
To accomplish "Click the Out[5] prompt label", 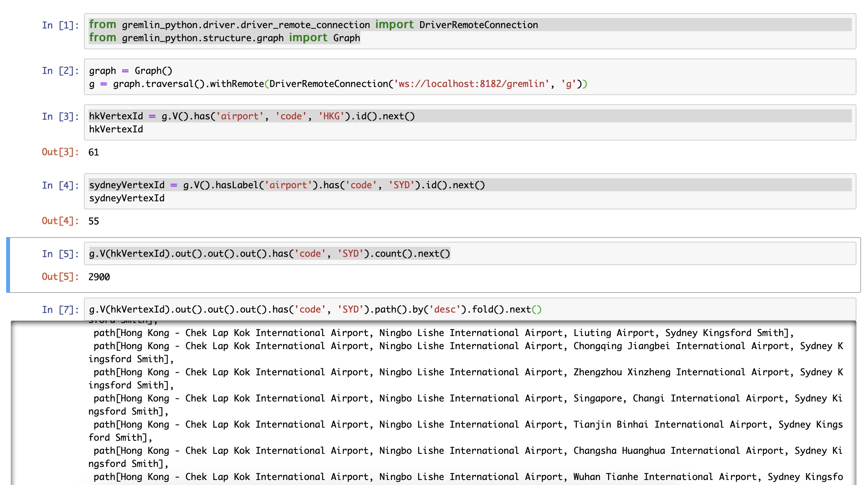I will 60,277.
